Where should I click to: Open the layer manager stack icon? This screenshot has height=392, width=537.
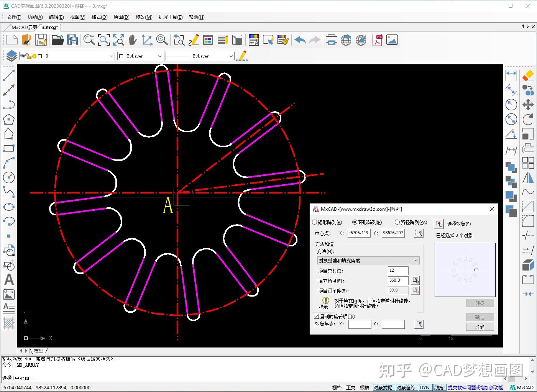11,56
